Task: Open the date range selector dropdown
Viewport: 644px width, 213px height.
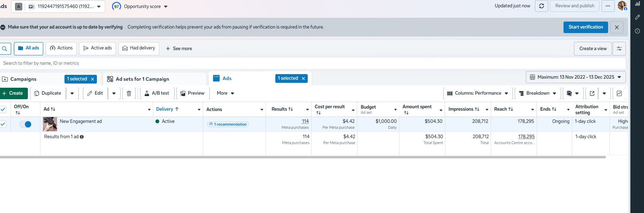Action: (576, 77)
